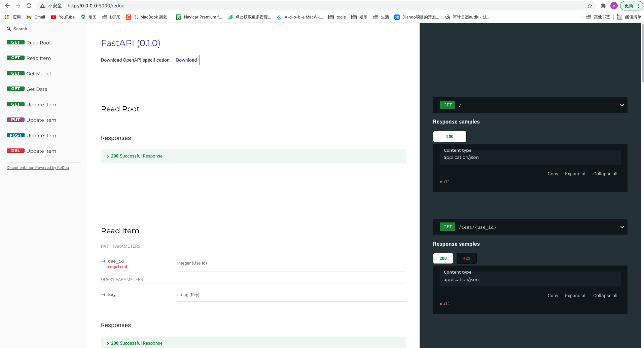The height and width of the screenshot is (348, 644).
Task: Open the Gmail bookmark
Action: (x=36, y=17)
